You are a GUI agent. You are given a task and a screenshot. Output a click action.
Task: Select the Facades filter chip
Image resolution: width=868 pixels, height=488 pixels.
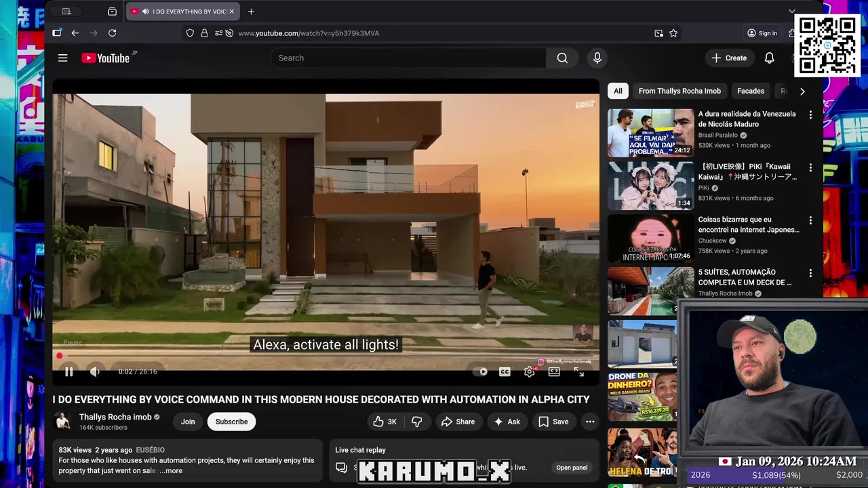751,91
